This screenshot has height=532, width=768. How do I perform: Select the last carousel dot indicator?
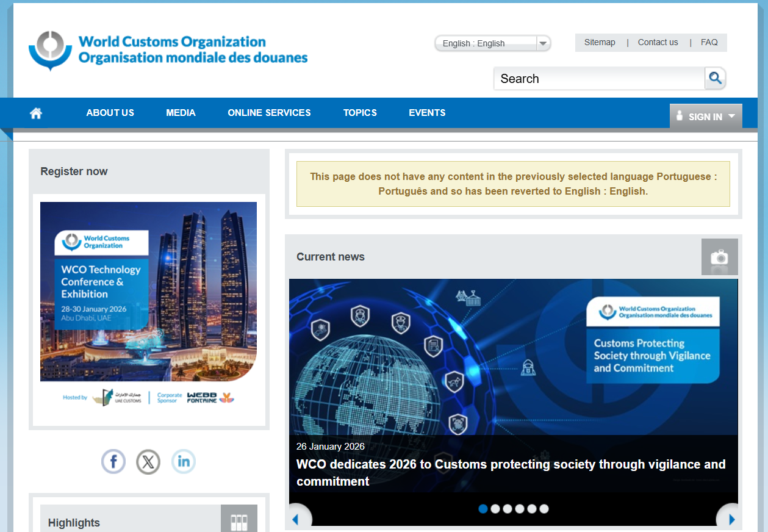coord(544,509)
